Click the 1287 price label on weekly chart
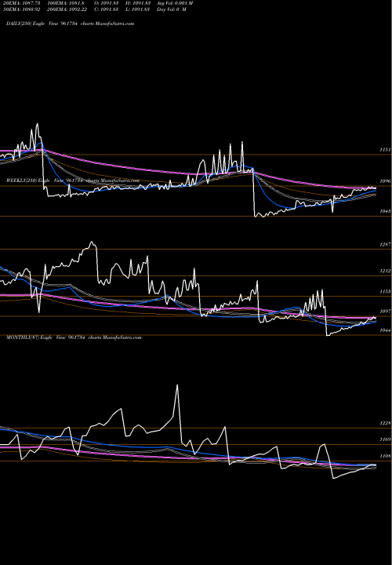 pyautogui.click(x=385, y=244)
